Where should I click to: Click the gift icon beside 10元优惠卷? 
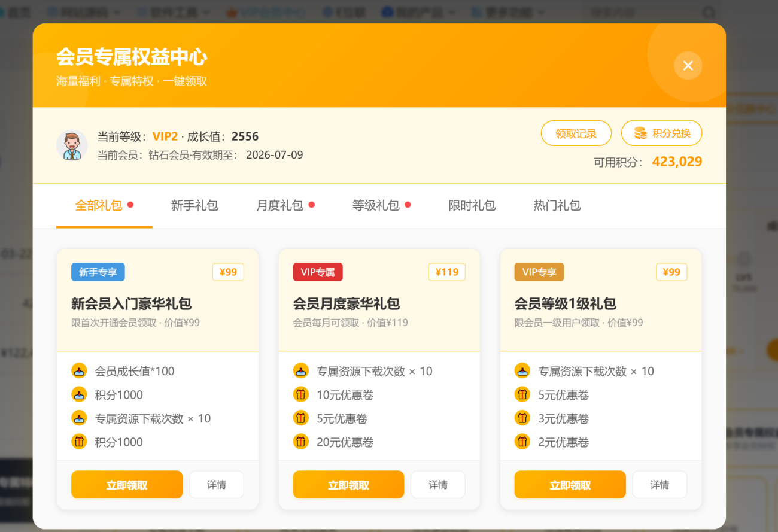300,394
